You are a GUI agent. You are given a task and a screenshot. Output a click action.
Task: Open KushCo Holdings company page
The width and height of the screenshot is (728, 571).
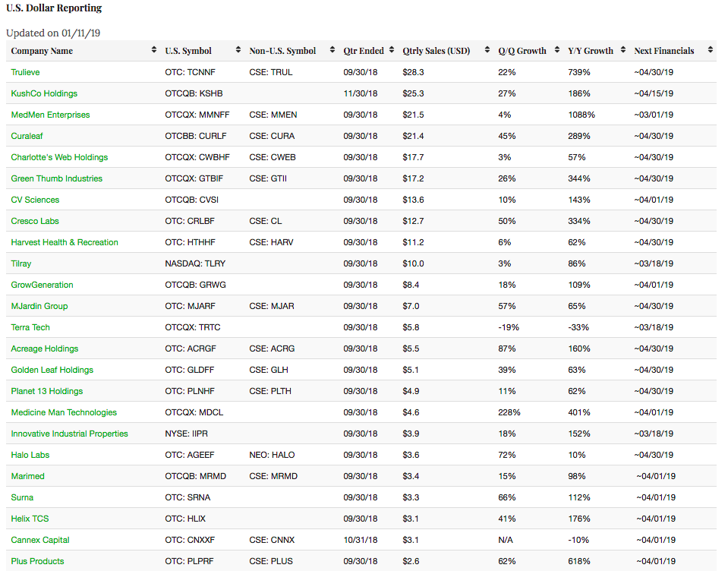tap(44, 93)
